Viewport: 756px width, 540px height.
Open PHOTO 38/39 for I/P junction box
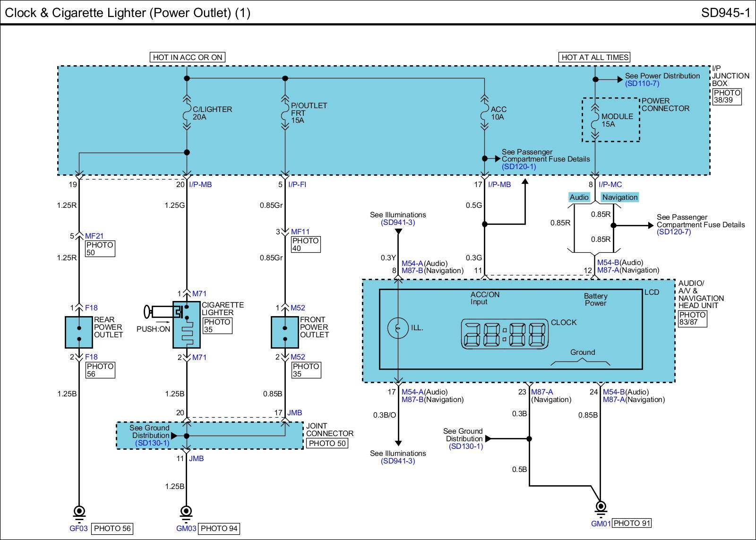[x=727, y=96]
